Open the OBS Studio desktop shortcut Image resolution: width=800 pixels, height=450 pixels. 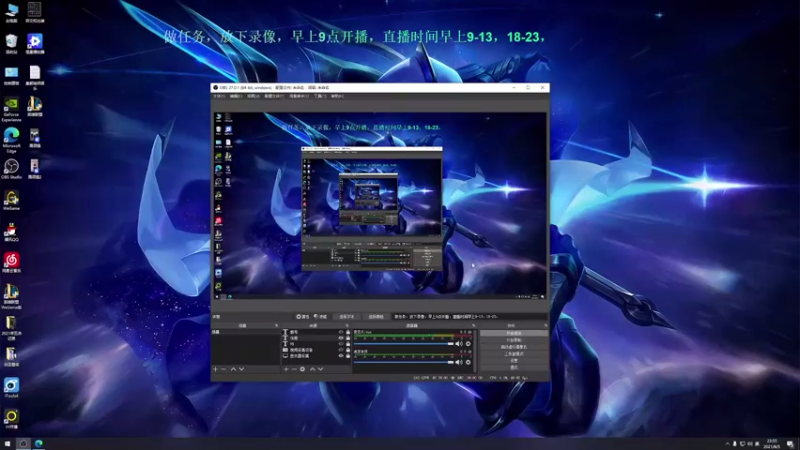11,169
